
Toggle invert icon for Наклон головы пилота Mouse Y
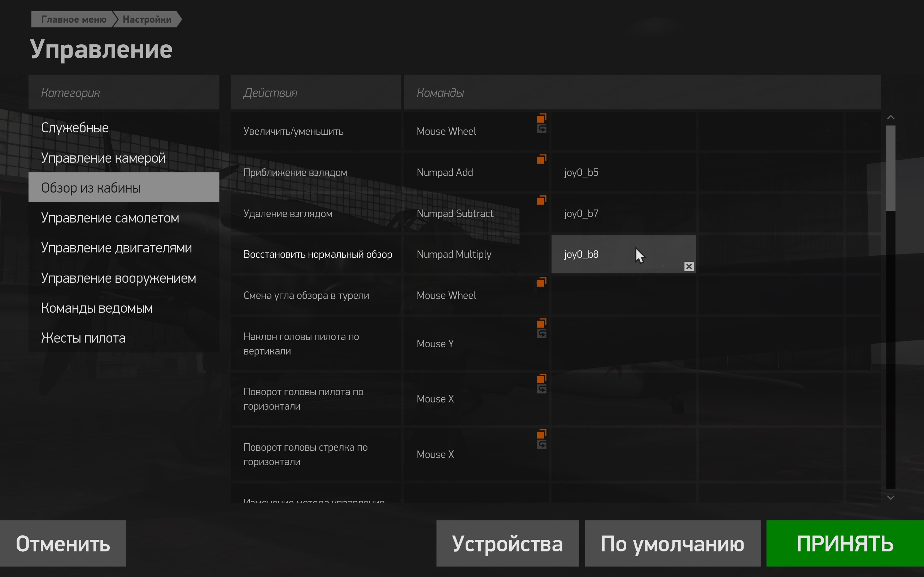point(541,334)
